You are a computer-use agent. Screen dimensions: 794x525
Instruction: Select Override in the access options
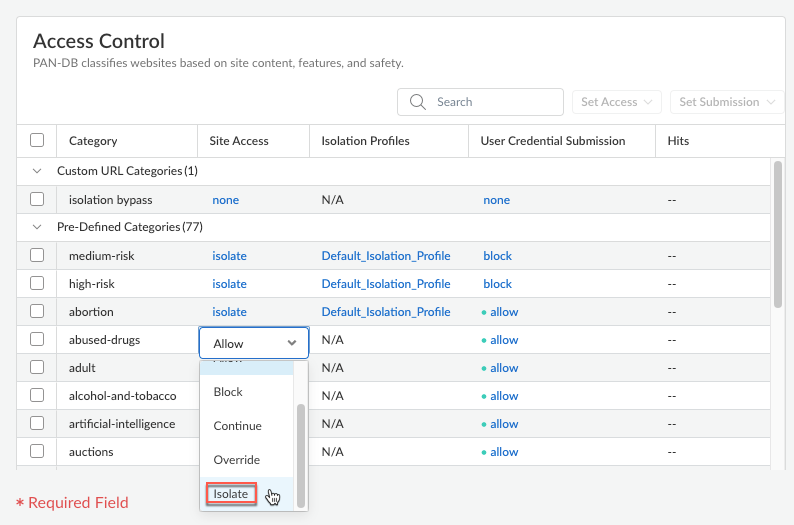tap(236, 460)
